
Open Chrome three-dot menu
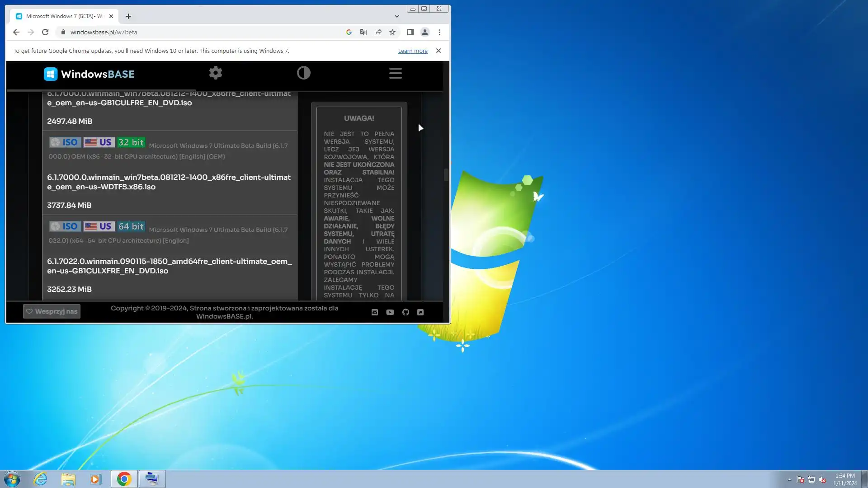click(x=439, y=32)
